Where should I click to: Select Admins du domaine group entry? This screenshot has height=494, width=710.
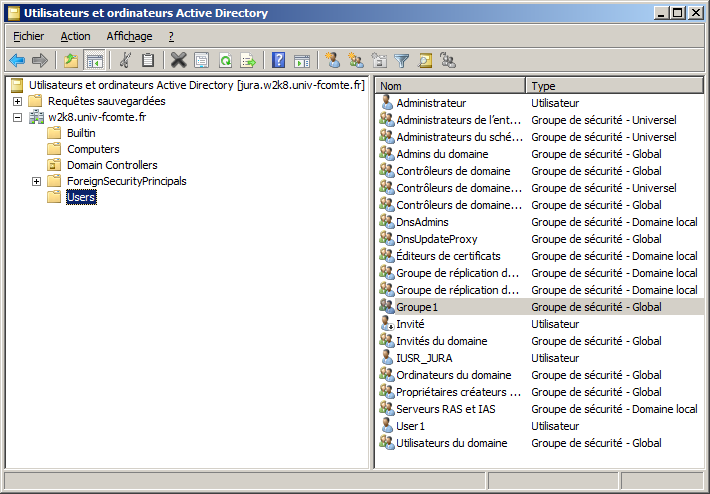tap(442, 154)
